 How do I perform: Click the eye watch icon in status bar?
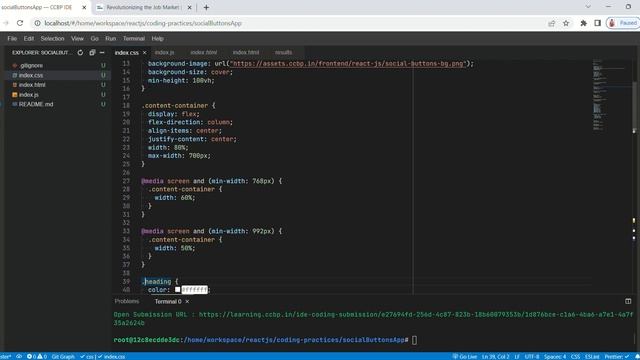point(19,357)
